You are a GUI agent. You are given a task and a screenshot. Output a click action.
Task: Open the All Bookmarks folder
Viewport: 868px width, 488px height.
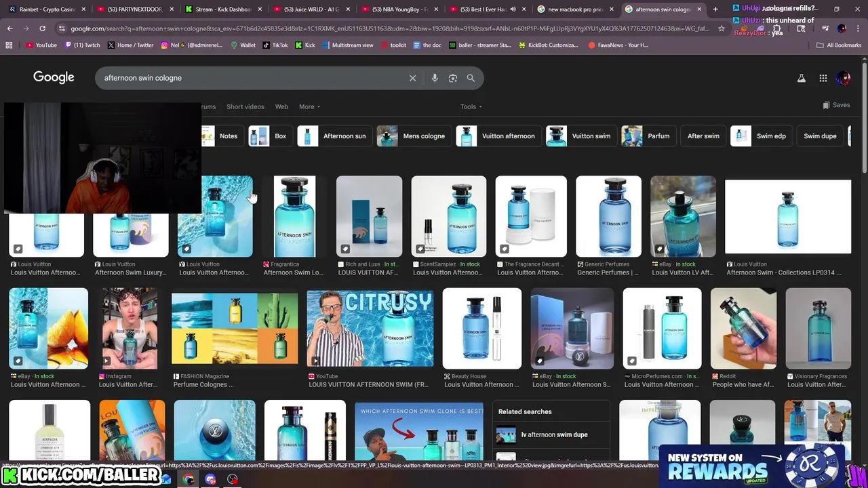[839, 45]
